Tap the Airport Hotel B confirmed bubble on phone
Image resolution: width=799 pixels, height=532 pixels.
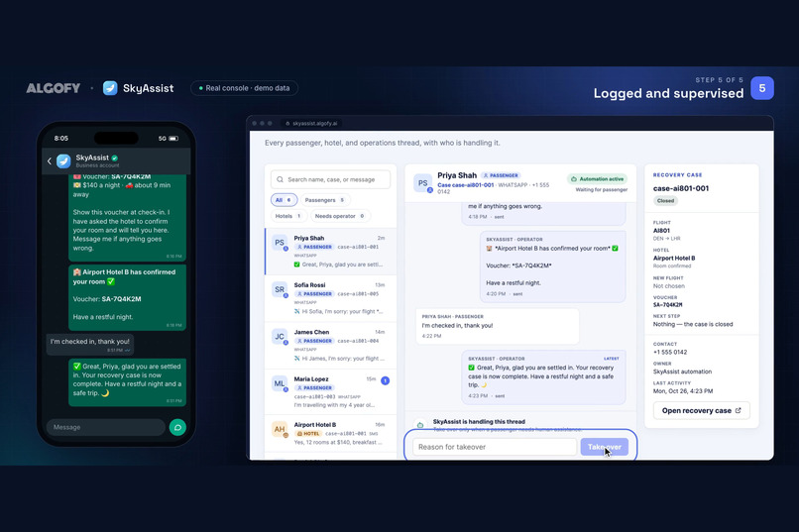pos(128,297)
